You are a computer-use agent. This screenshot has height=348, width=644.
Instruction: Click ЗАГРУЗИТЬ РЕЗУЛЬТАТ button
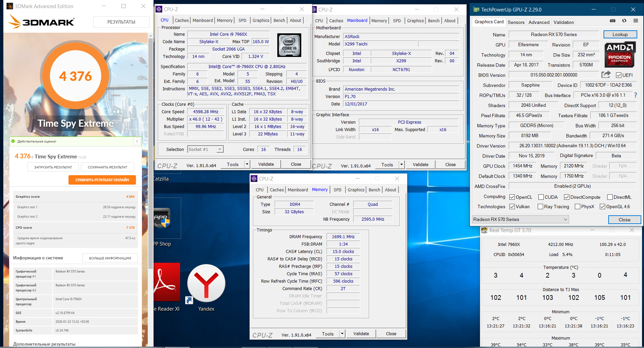pos(53,167)
